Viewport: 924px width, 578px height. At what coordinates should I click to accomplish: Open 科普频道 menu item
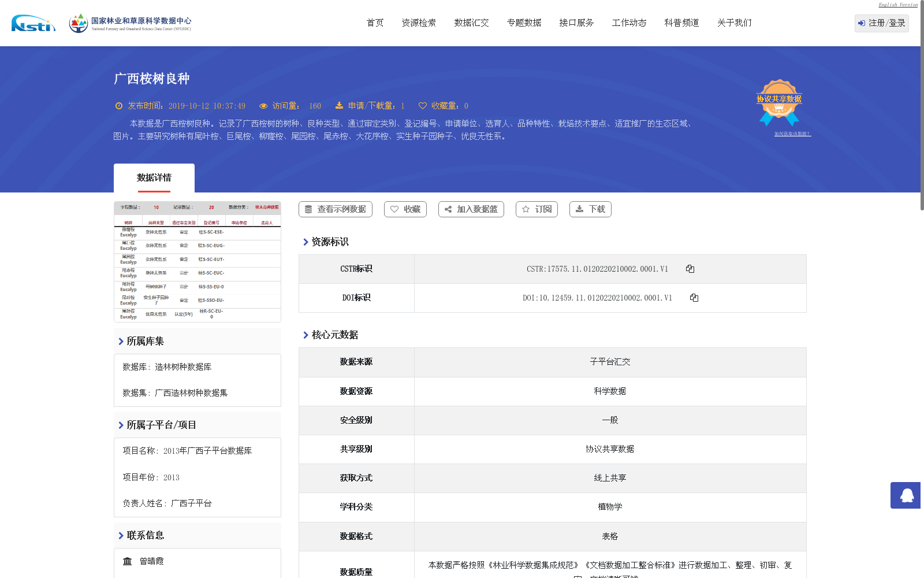tap(682, 23)
